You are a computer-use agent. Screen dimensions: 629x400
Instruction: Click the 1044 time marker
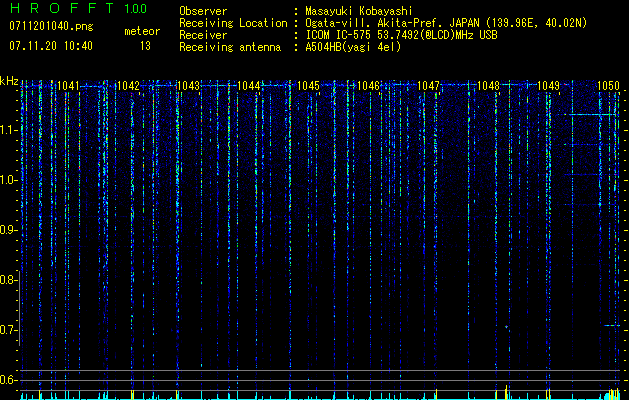click(x=248, y=85)
